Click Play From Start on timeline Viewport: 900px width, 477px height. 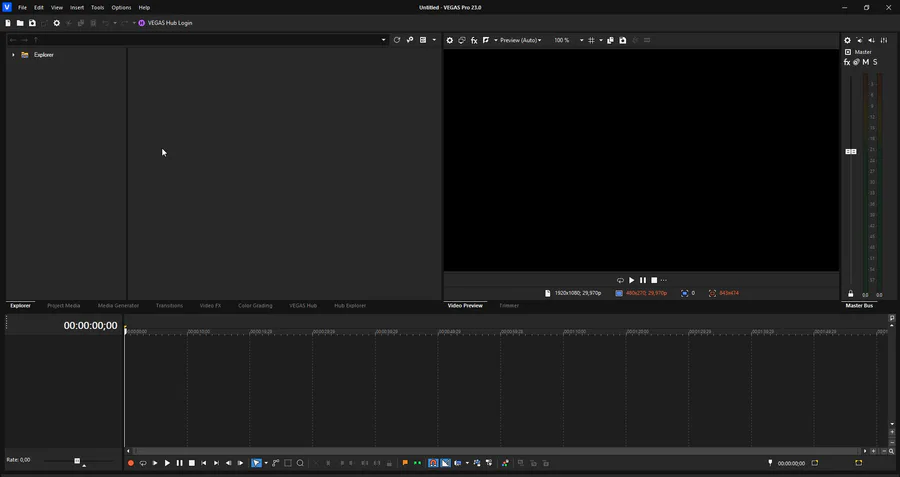pyautogui.click(x=155, y=463)
